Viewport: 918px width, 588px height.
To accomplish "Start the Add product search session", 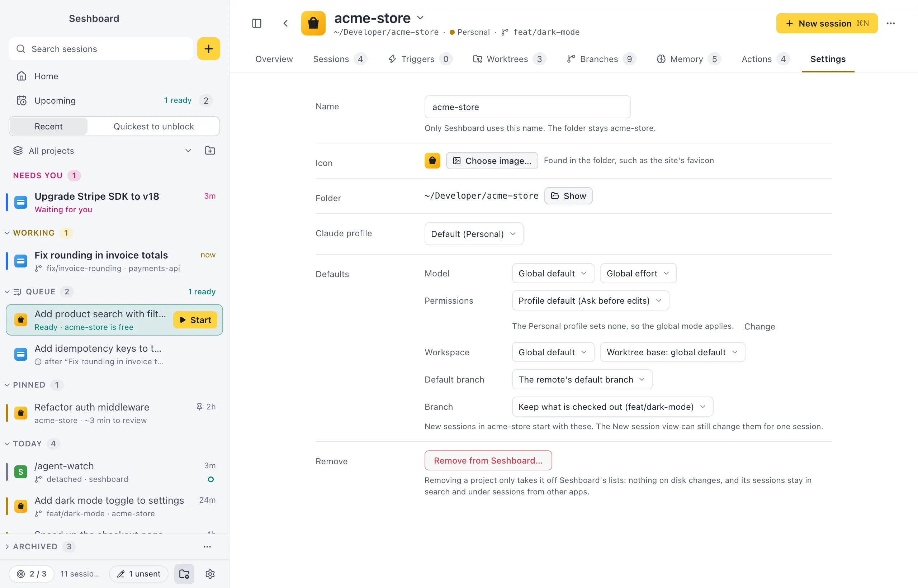I will click(x=195, y=320).
